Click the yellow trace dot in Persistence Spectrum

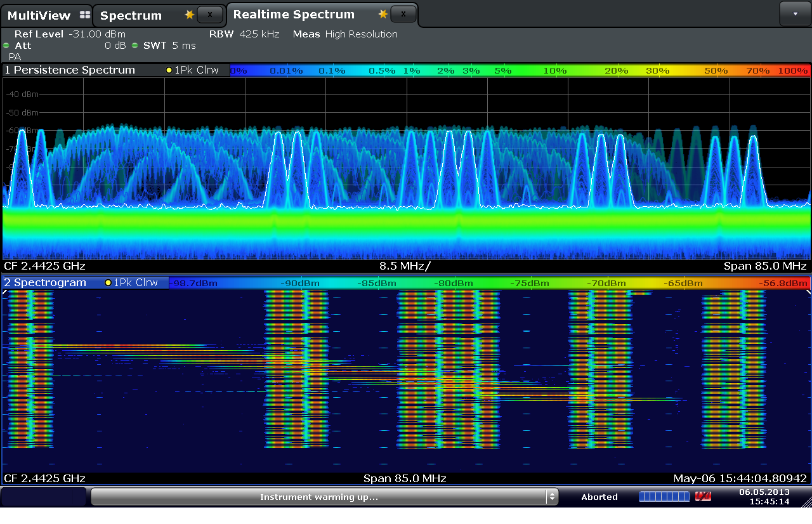[169, 70]
